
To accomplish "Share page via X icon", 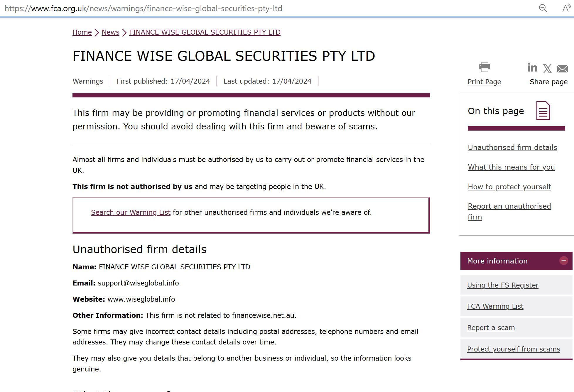I will (x=547, y=69).
